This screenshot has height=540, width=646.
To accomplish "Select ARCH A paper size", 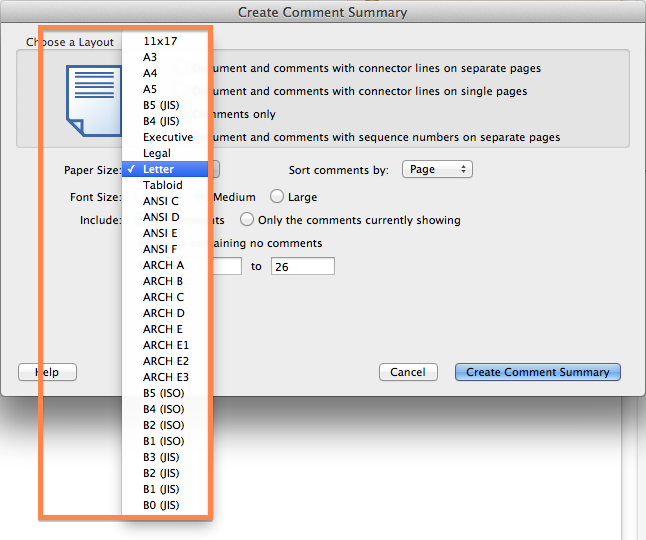I will click(x=163, y=265).
